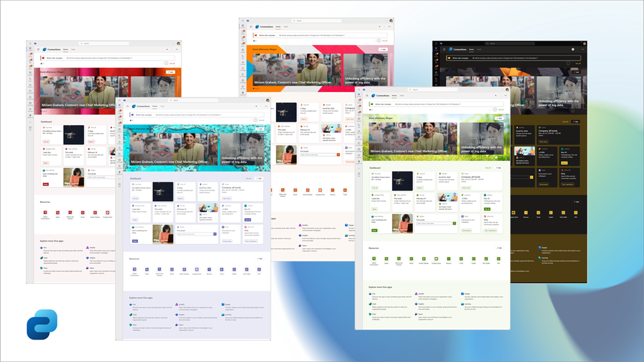Open Unlocking efficiency hero story in the orange-theme window
The height and width of the screenshot is (362, 644).
click(366, 70)
